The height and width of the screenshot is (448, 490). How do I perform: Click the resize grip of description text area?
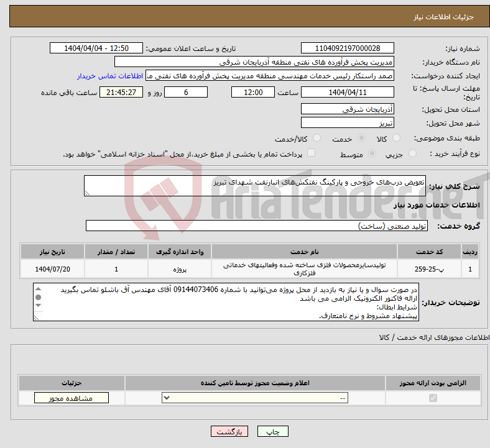point(87,193)
